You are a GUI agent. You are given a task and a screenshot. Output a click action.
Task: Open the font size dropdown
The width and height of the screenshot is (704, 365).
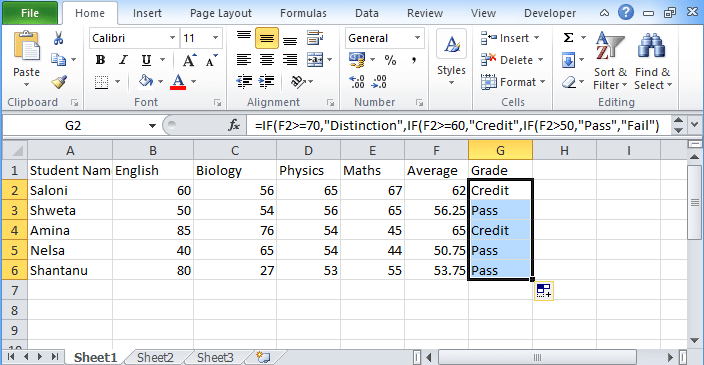(x=216, y=38)
